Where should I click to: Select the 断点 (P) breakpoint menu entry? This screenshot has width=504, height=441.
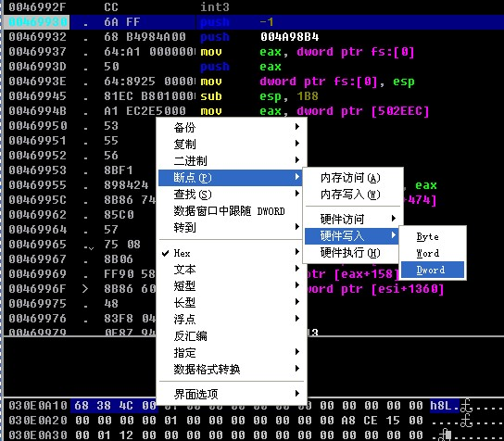point(232,178)
